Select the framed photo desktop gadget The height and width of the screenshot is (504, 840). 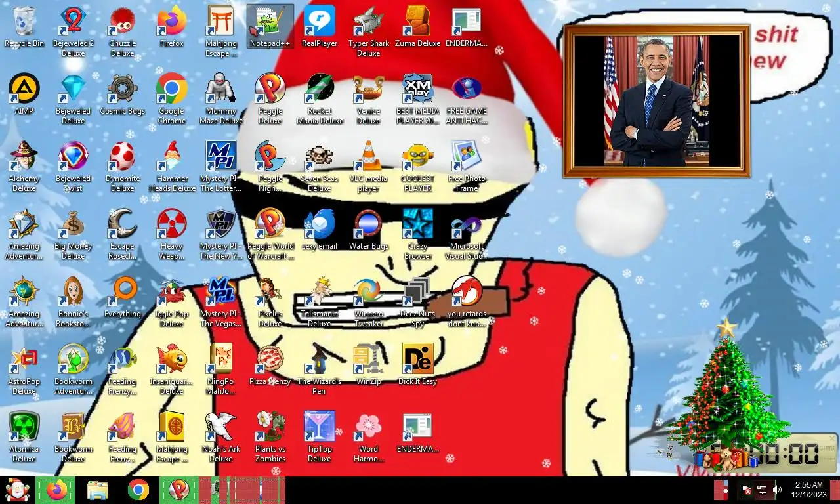pyautogui.click(x=656, y=101)
